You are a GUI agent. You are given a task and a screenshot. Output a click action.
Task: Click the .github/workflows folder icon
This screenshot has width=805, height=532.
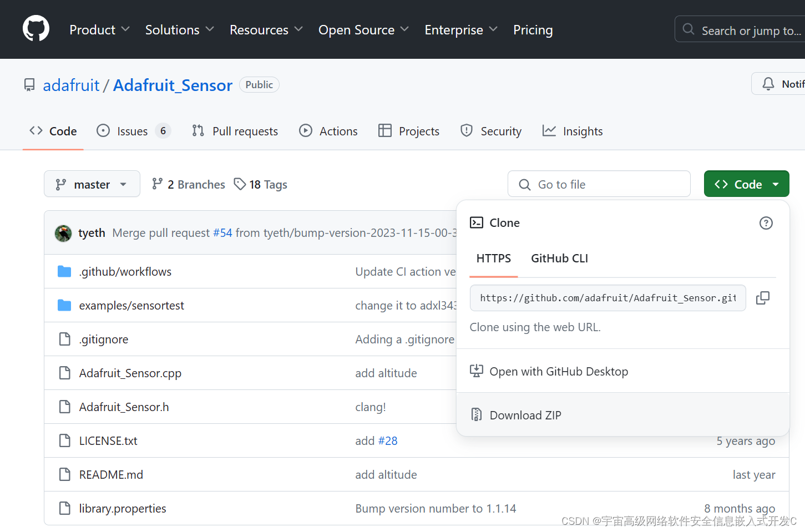64,271
